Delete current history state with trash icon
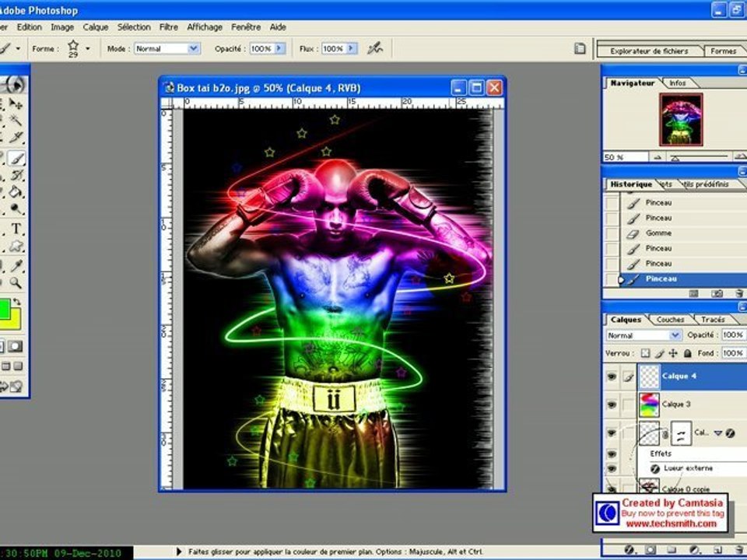The height and width of the screenshot is (560, 747). coord(739,293)
